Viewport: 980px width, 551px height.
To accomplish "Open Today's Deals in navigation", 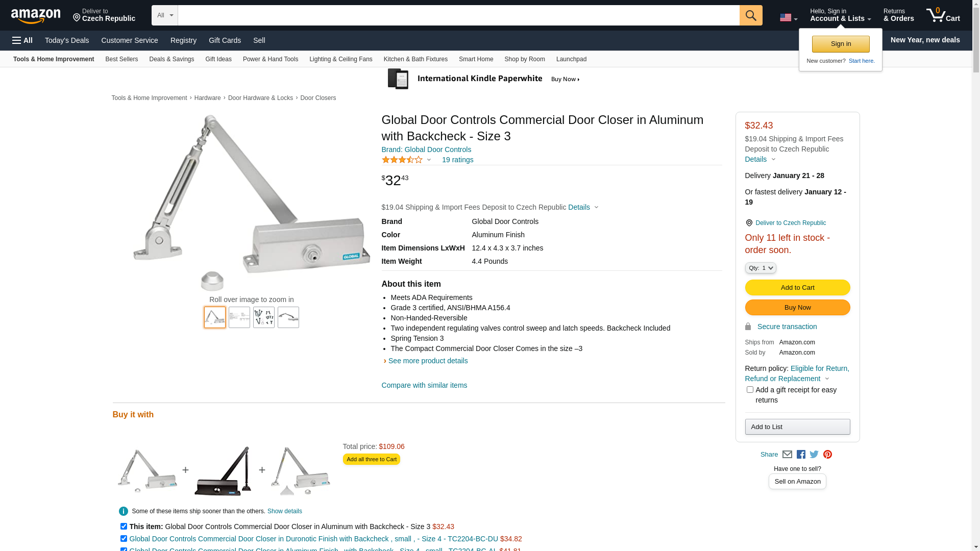I will click(x=67, y=40).
